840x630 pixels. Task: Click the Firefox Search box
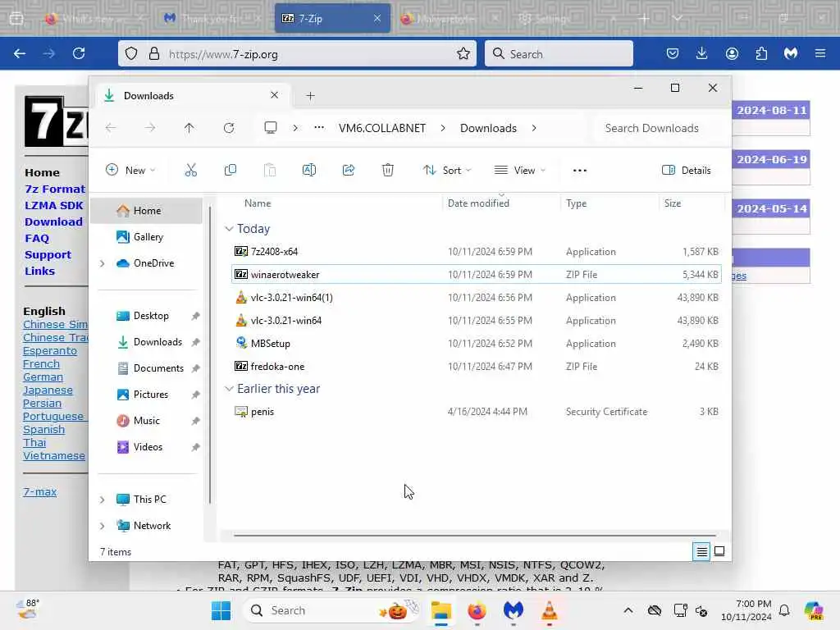[x=559, y=53]
